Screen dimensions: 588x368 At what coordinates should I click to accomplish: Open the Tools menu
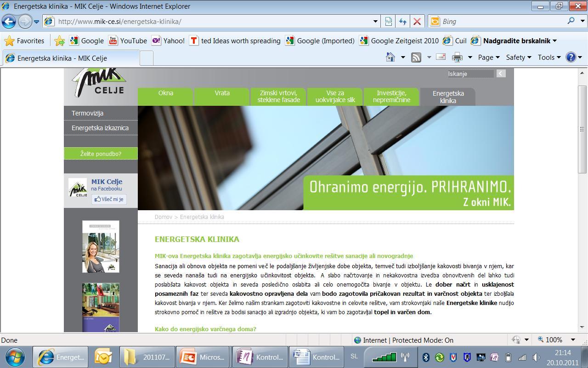[x=549, y=57]
